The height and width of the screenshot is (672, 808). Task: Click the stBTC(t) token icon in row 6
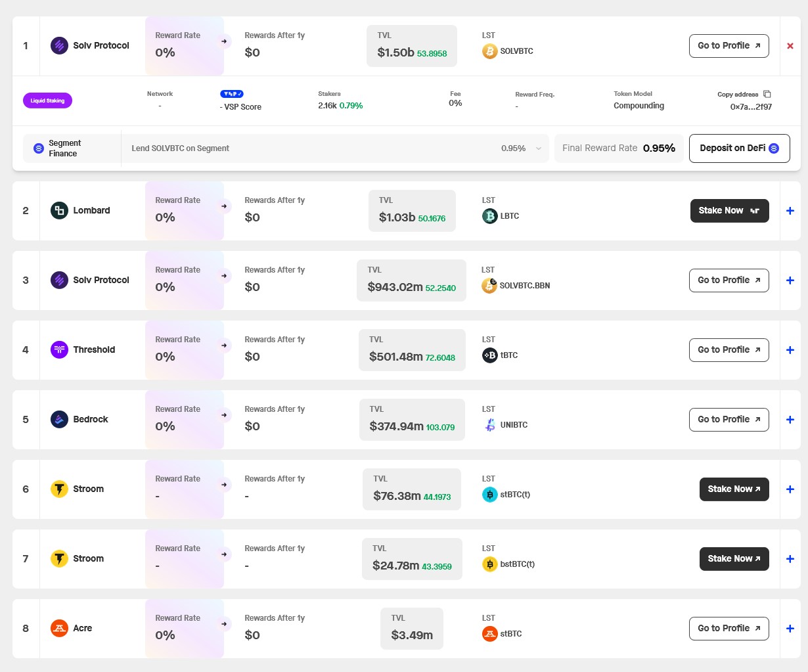pos(489,495)
